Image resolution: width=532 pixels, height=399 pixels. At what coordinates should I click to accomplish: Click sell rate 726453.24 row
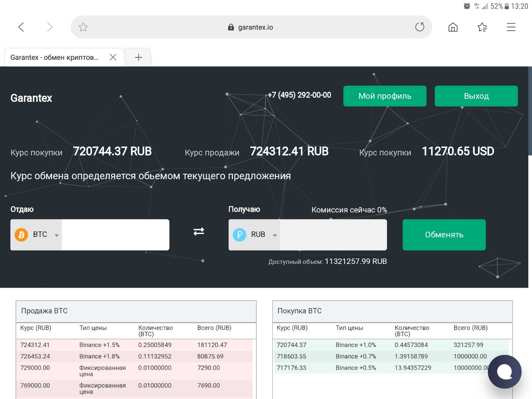(x=134, y=357)
